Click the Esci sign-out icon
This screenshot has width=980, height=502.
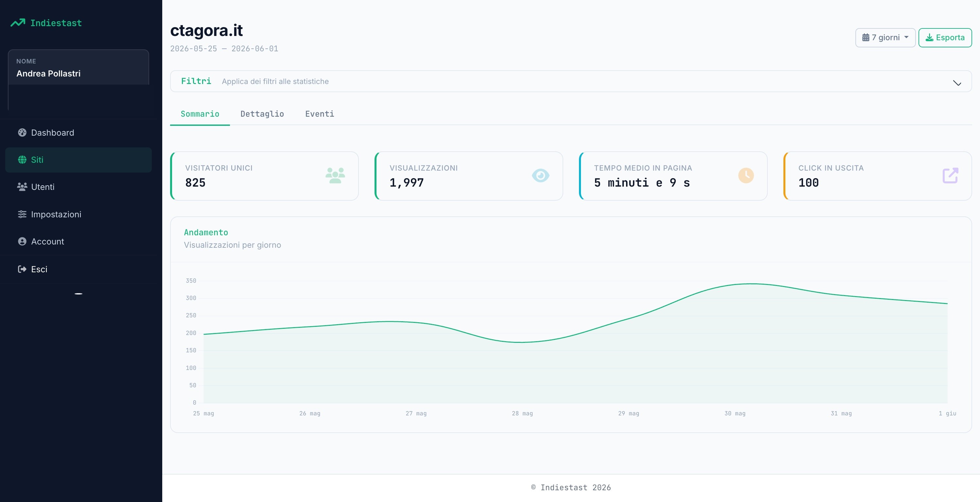pos(22,269)
